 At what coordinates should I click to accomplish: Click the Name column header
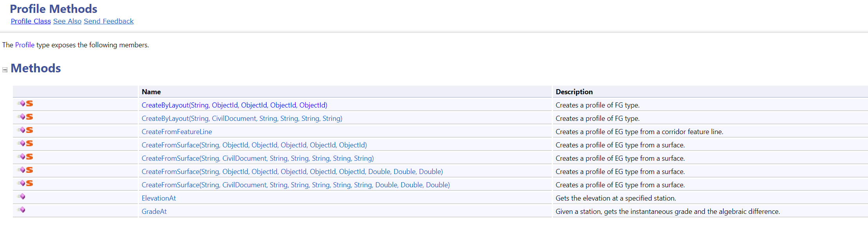click(x=151, y=92)
